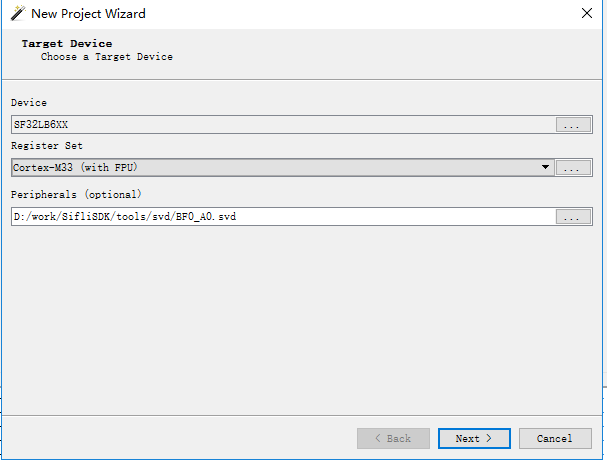The image size is (607, 463).
Task: Cancel the project wizard
Action: click(x=554, y=438)
